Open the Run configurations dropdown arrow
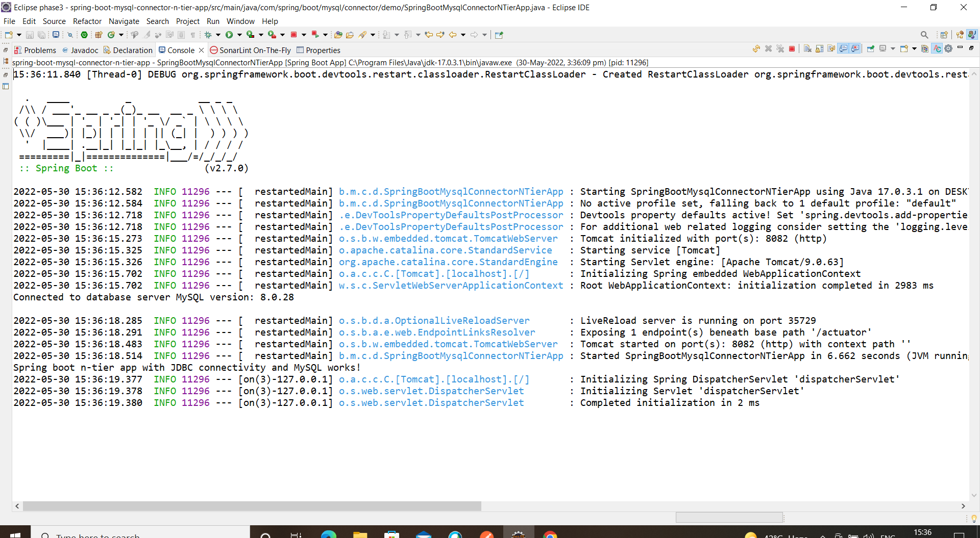980x538 pixels. (239, 35)
